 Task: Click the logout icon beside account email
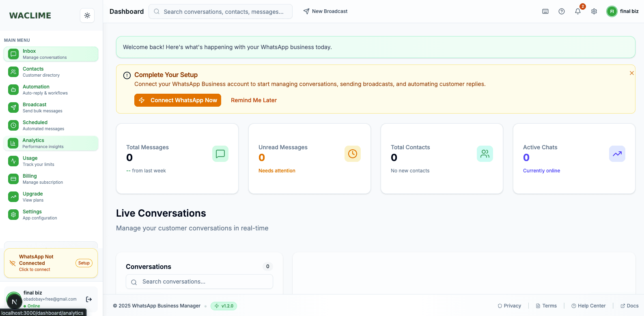click(89, 299)
